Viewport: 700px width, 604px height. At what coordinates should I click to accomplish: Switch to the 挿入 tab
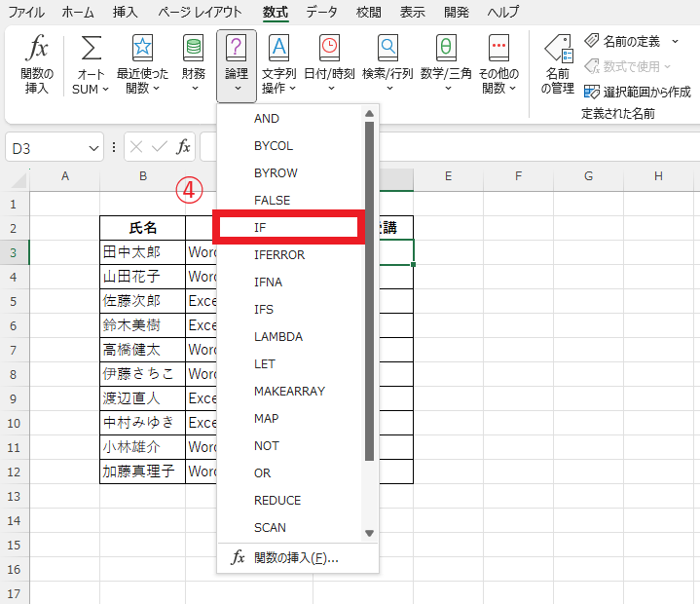point(125,12)
